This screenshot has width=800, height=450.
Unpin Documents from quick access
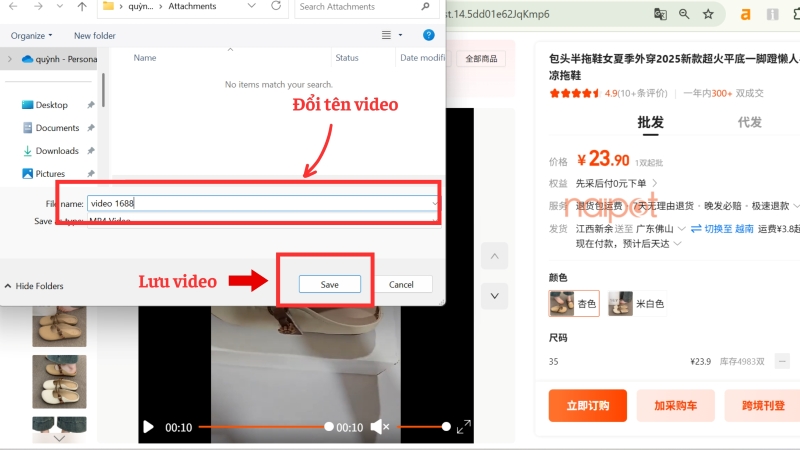pyautogui.click(x=91, y=128)
